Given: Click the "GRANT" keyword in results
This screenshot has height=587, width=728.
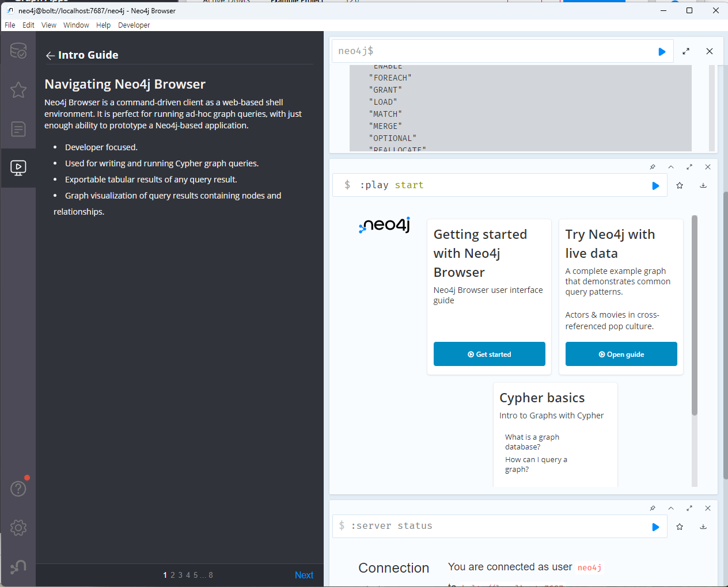Looking at the screenshot, I should click(x=385, y=90).
